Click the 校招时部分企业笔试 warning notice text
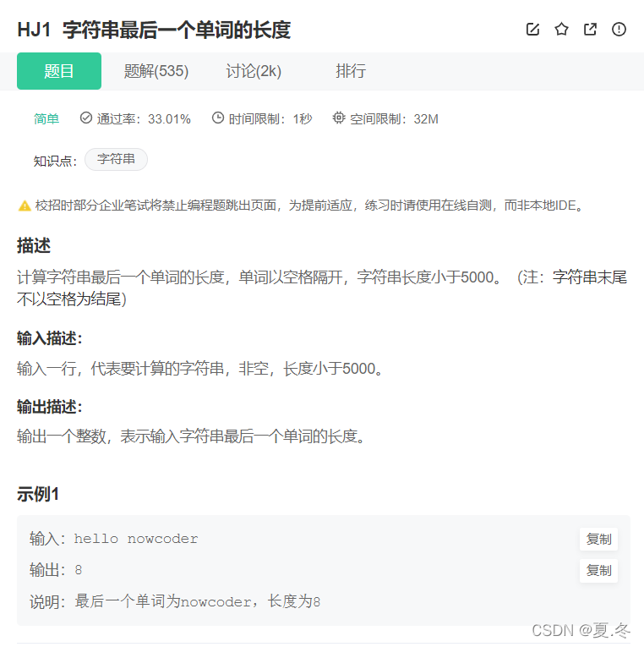644x647 pixels. click(309, 205)
